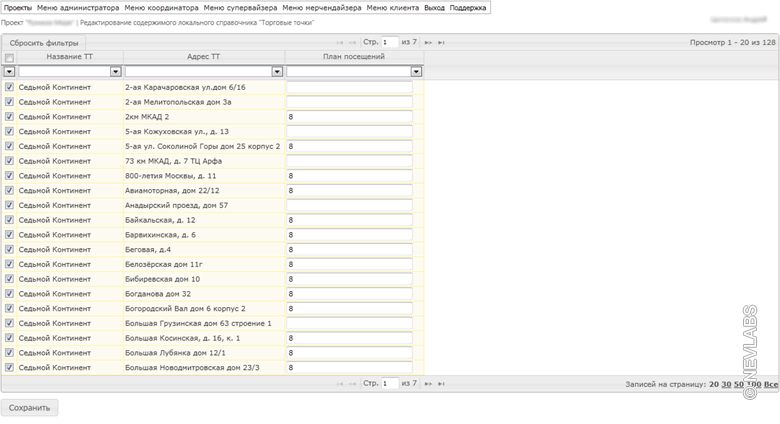
Task: Go to previous page in top pager
Action: 353,43
